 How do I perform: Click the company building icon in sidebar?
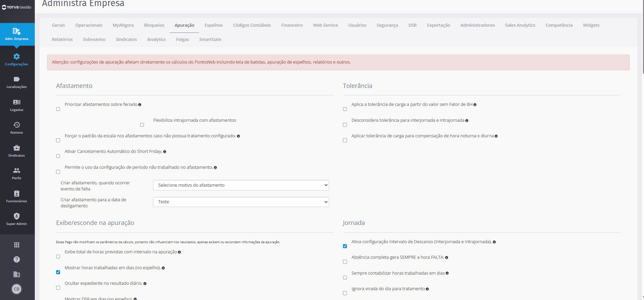coord(17,274)
